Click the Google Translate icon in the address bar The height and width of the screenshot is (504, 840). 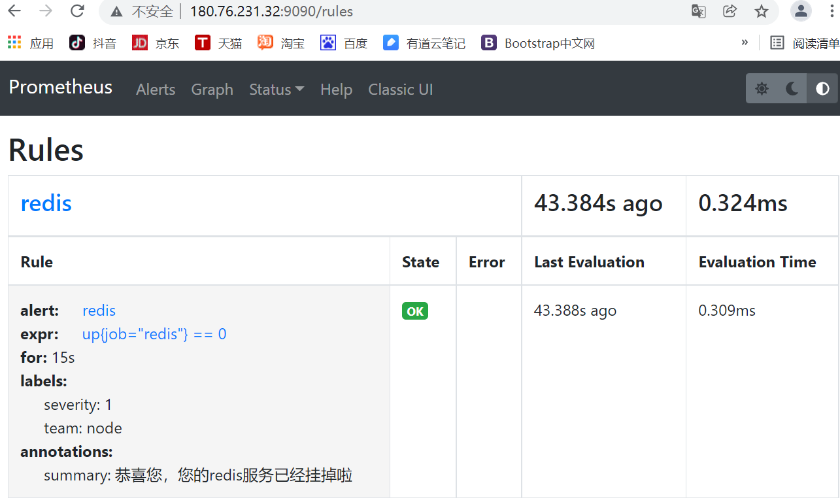698,11
